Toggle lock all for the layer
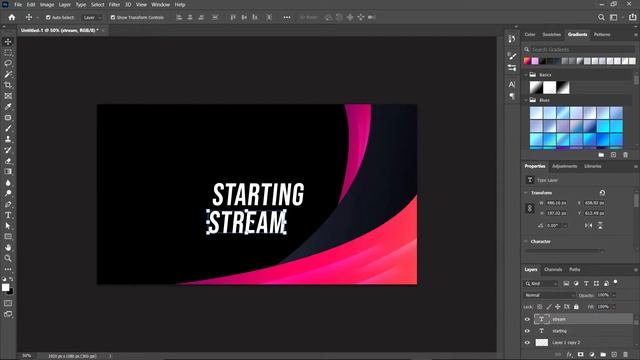 coord(576,307)
